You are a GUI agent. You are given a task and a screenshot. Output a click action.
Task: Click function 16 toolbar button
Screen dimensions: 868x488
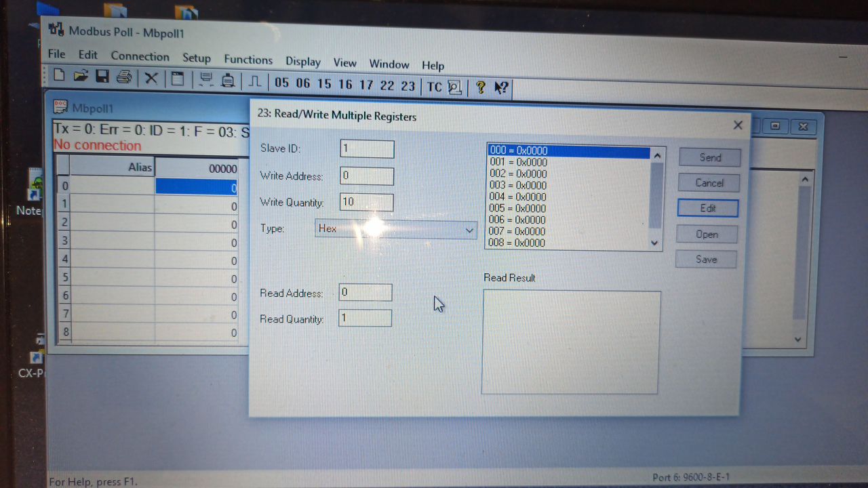tap(345, 85)
